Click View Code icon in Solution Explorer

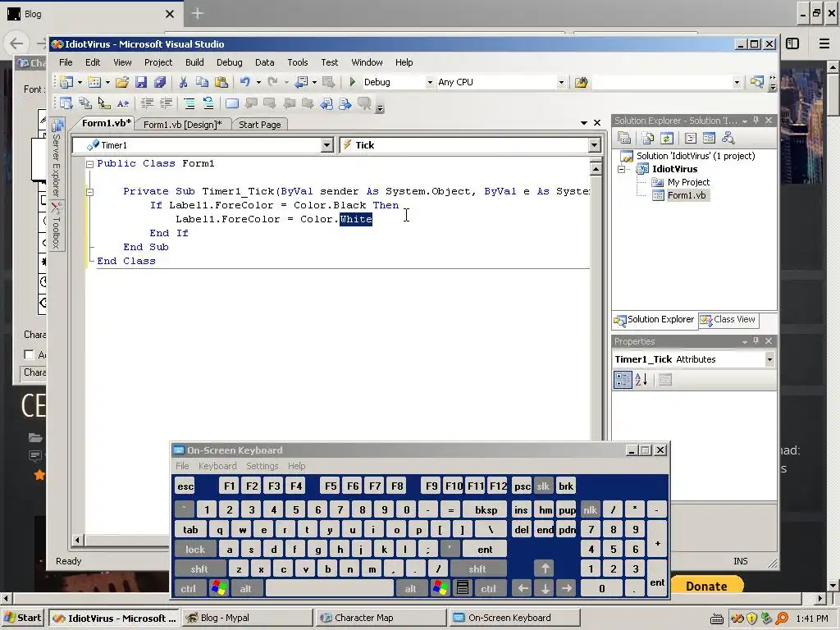(x=691, y=138)
